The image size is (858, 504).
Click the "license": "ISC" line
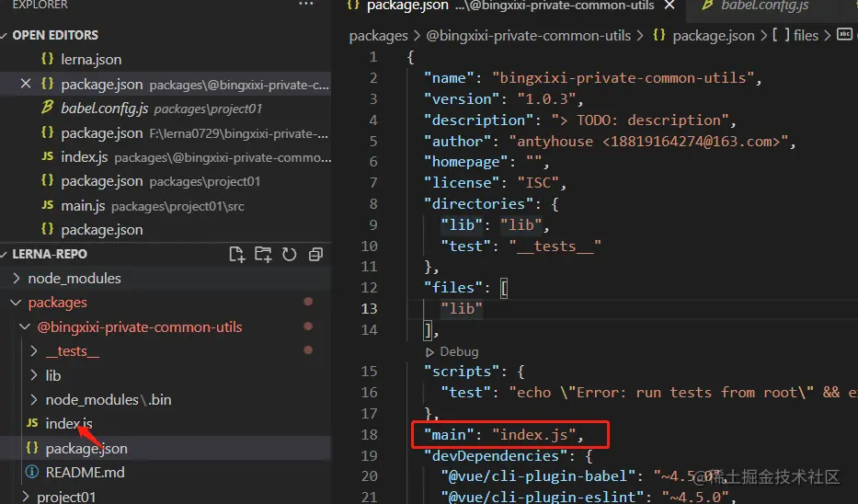496,183
